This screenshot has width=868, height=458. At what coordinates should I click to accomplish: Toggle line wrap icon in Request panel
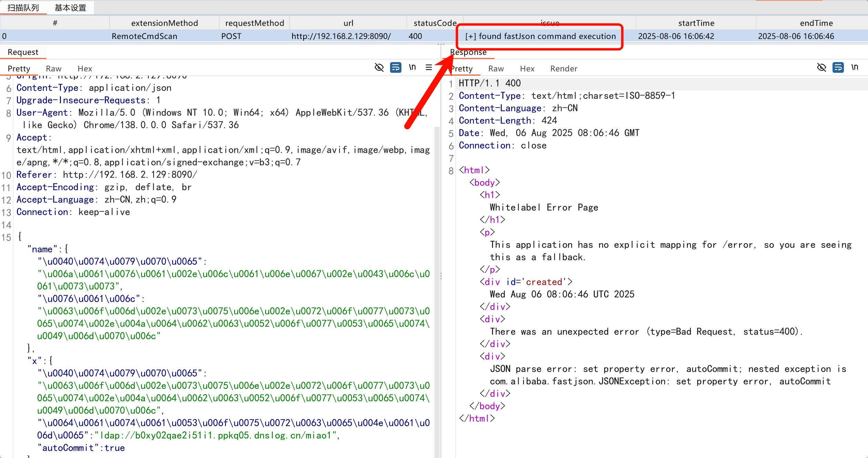coord(396,67)
